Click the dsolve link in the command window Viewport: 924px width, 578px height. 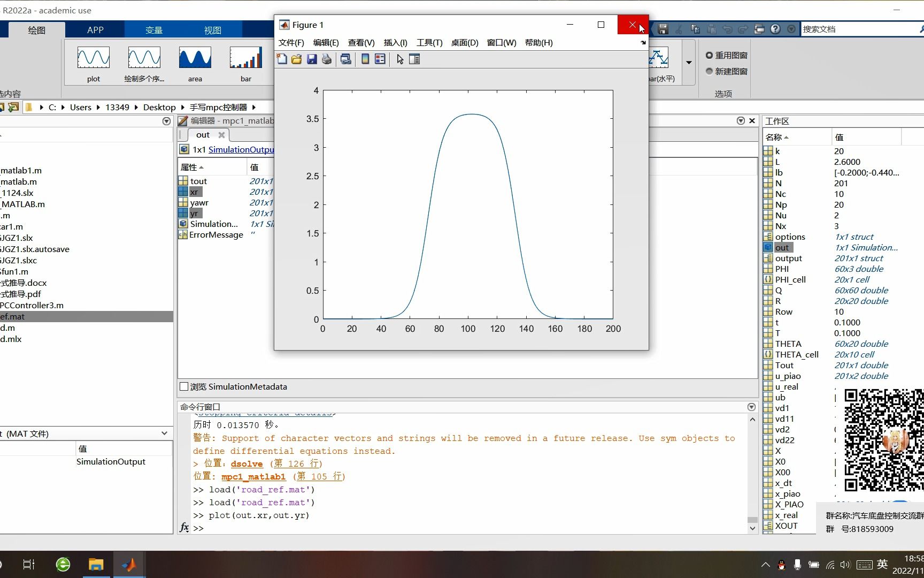pos(246,463)
